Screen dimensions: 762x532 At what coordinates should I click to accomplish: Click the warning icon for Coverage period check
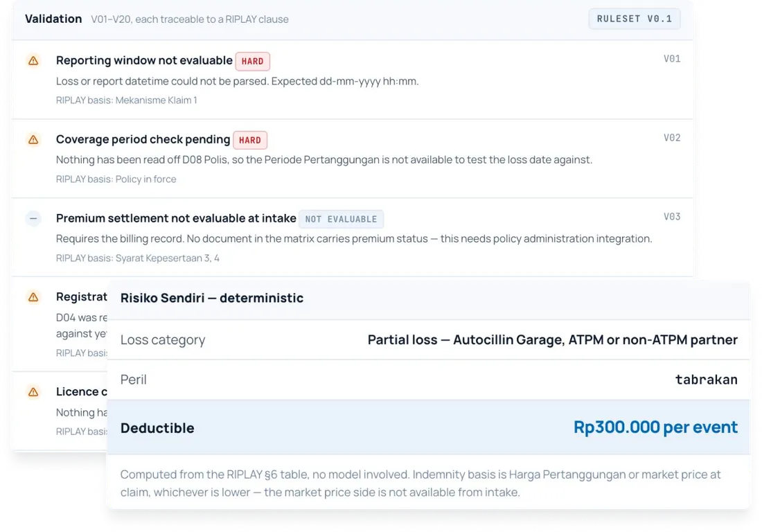click(x=33, y=140)
